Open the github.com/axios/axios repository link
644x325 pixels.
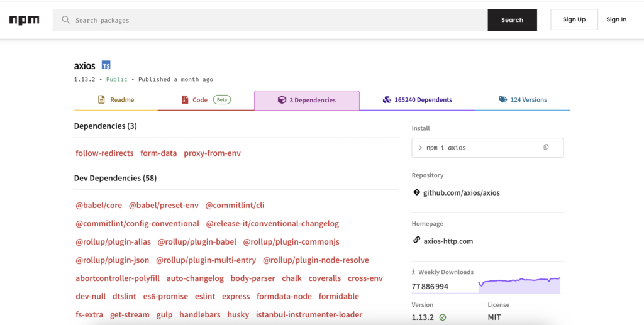(x=462, y=193)
